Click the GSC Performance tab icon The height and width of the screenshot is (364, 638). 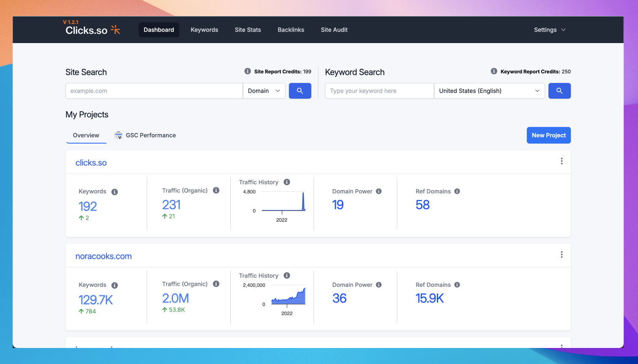(119, 135)
